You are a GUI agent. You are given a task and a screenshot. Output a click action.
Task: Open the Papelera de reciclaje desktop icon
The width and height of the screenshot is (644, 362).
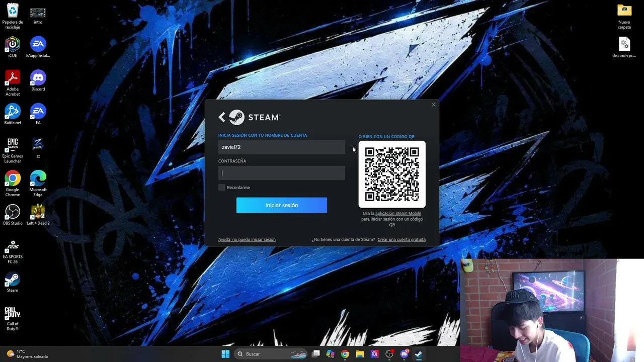tap(13, 16)
